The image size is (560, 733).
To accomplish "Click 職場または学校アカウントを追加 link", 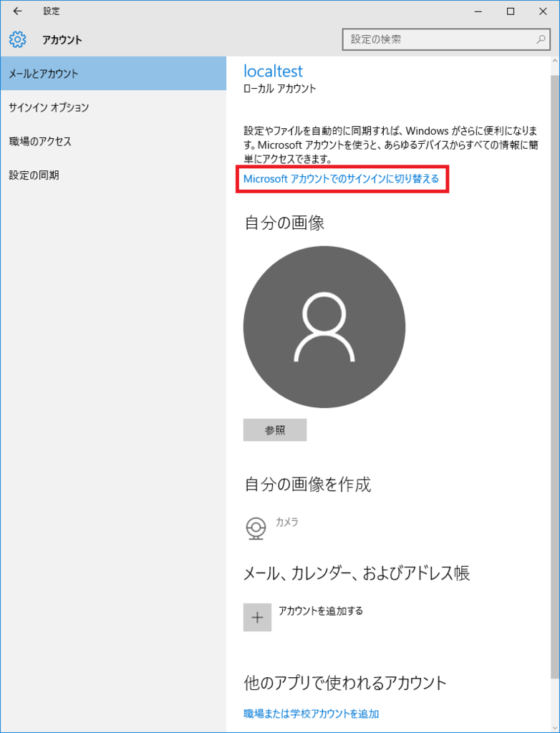I will click(x=311, y=714).
